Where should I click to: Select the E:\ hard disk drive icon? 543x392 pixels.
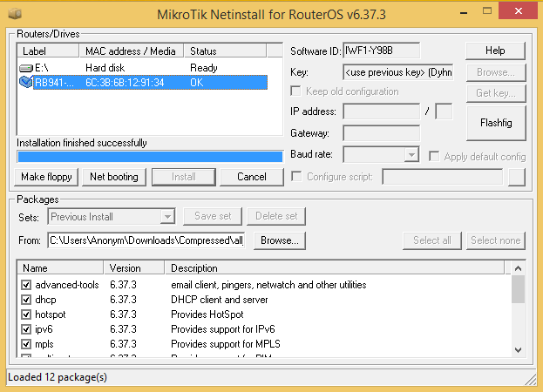point(26,68)
